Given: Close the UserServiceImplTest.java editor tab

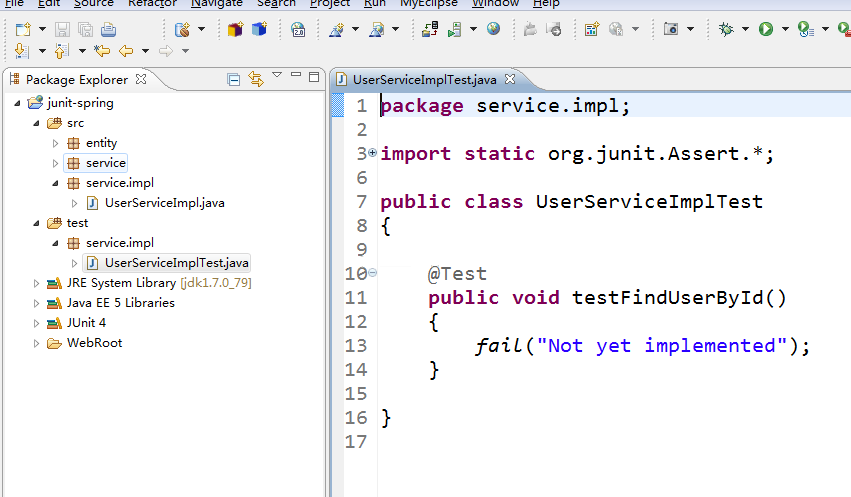Looking at the screenshot, I should pyautogui.click(x=510, y=79).
